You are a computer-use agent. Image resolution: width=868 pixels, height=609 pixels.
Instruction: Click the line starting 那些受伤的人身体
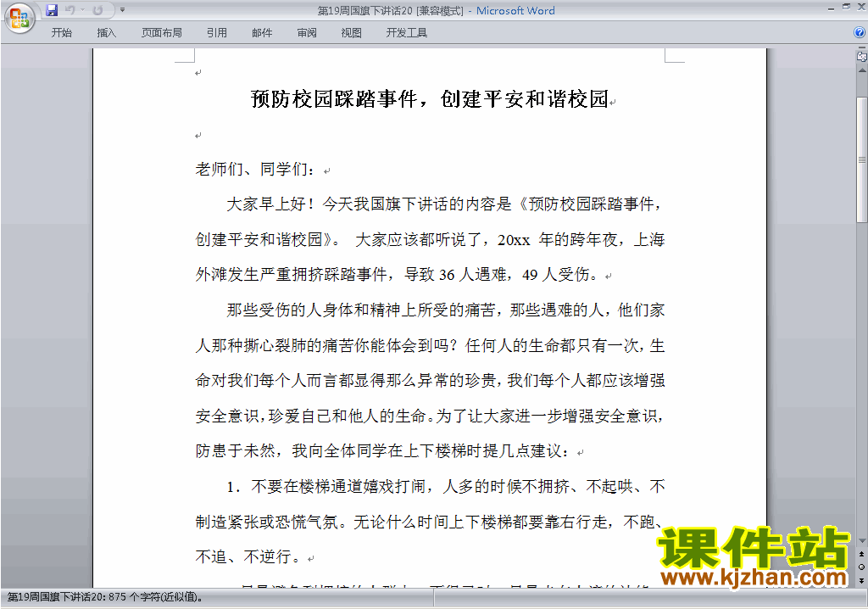point(446,310)
